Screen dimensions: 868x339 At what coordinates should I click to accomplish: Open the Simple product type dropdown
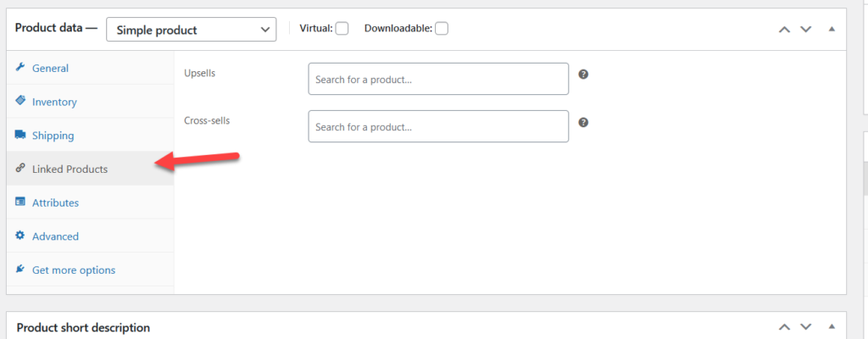pos(192,30)
